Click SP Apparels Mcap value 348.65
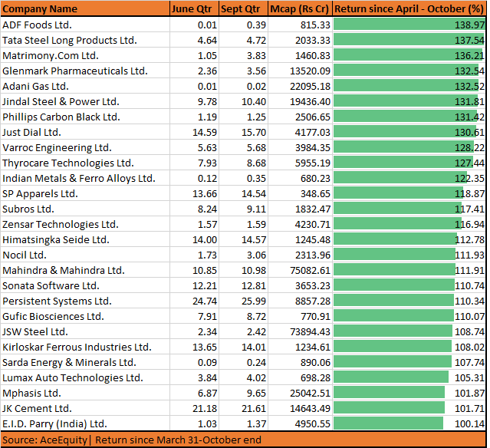490x448 pixels. pos(315,193)
